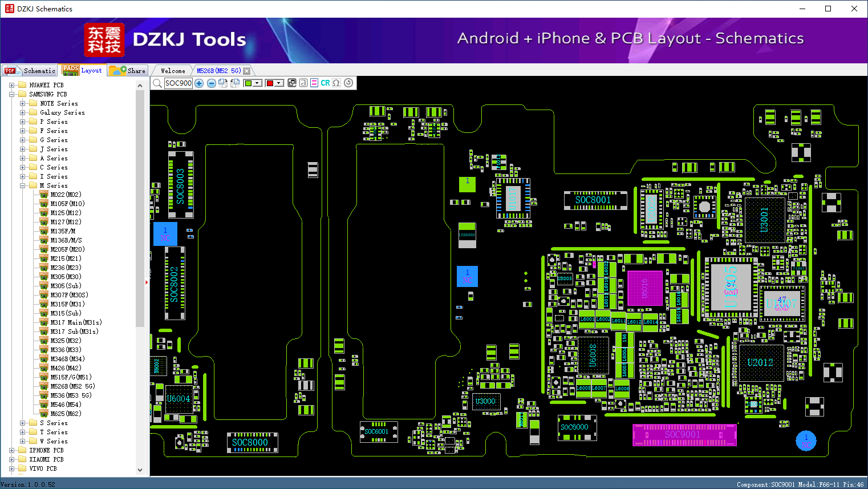The height and width of the screenshot is (489, 868).
Task: Open M526B(M52 5G) in the tree
Action: click(x=72, y=386)
